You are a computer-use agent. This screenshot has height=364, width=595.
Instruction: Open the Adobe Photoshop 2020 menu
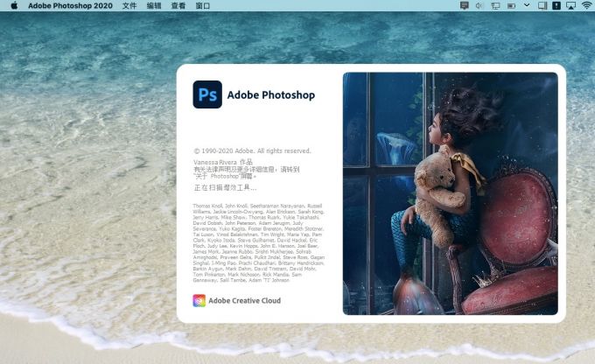[70, 6]
